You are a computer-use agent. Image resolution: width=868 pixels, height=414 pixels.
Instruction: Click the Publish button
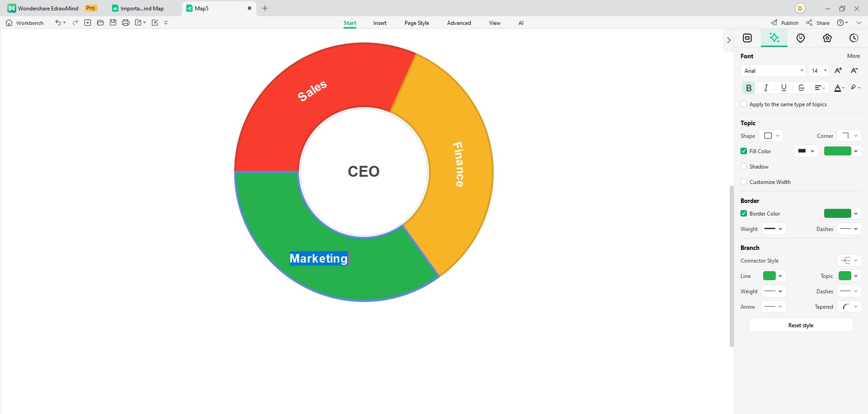coord(785,23)
